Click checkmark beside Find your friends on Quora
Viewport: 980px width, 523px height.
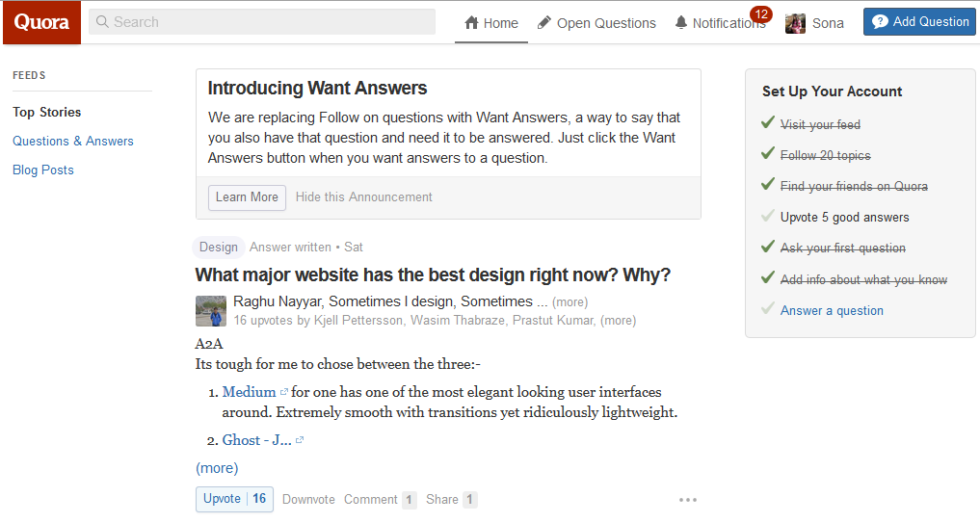tap(768, 184)
